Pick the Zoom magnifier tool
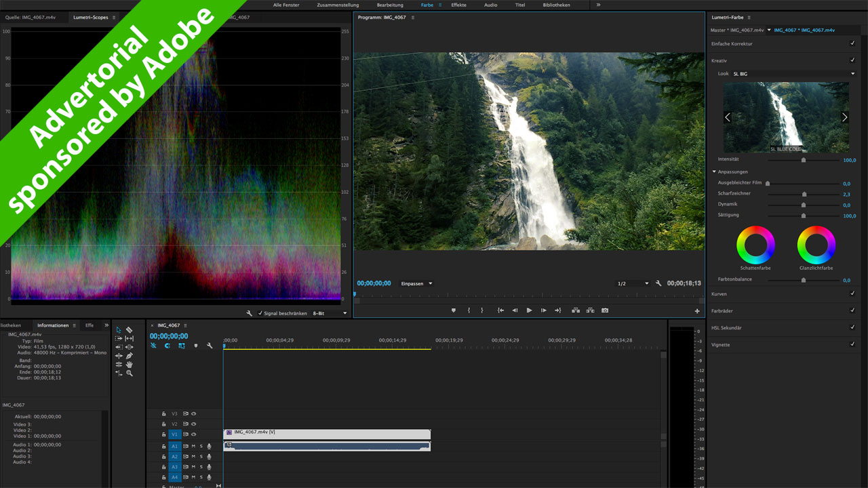Screen dimensions: 868x488 click(x=129, y=373)
